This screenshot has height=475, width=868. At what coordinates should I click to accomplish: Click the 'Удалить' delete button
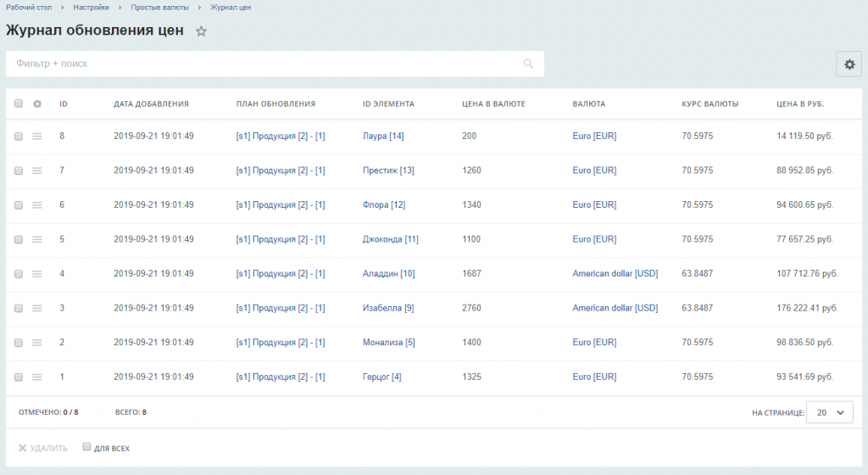43,448
